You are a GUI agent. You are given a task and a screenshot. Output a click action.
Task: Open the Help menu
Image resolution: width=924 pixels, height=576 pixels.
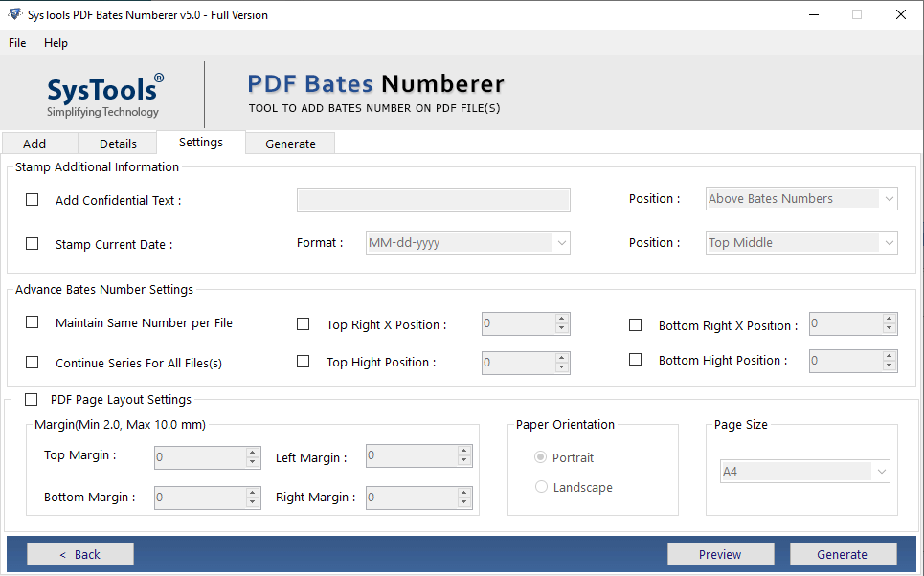(56, 43)
